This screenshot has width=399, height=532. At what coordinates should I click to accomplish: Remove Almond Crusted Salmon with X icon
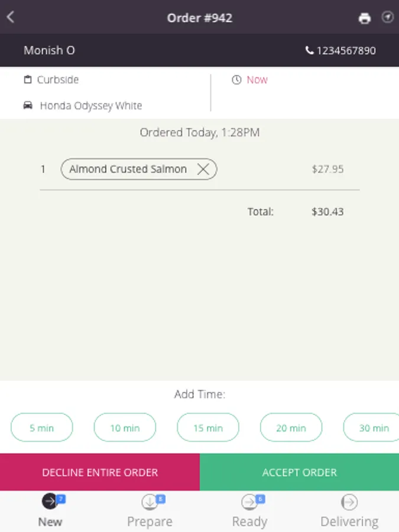[x=203, y=170]
